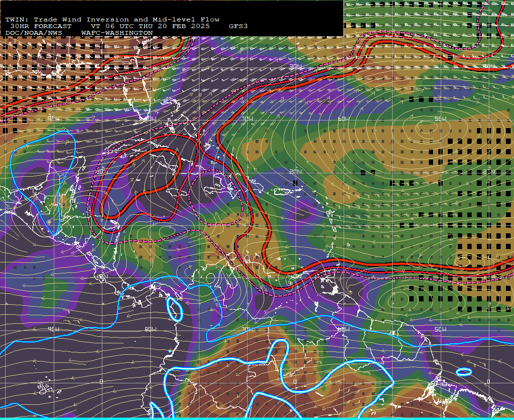Viewport: 514px width, 420px height.
Task: Select the '90W' label over the eastern Pacific
Action: 54,329
